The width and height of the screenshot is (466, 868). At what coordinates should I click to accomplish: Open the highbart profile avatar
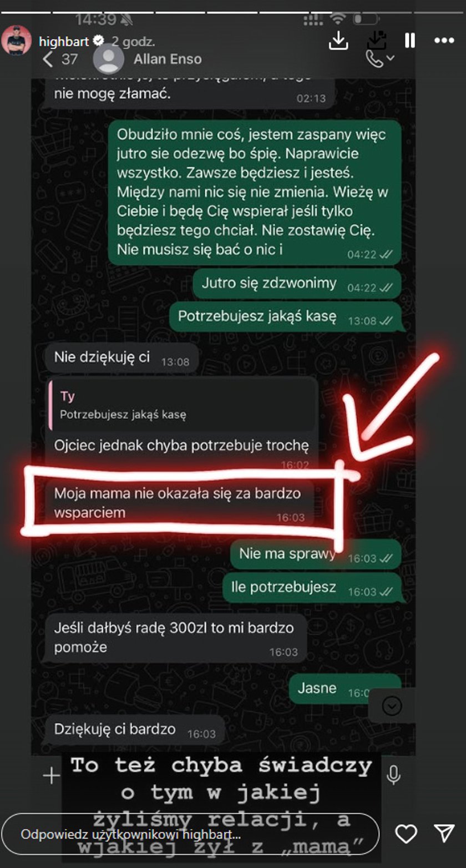17,41
